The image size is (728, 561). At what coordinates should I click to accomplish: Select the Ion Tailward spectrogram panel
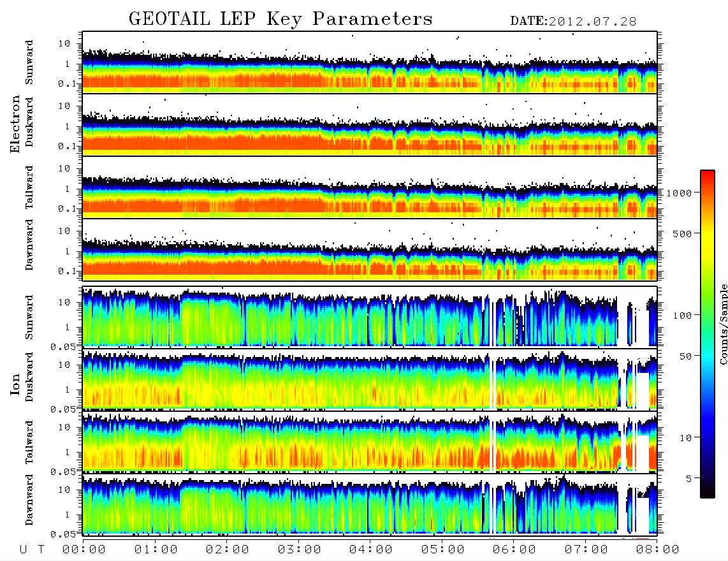tap(370, 442)
